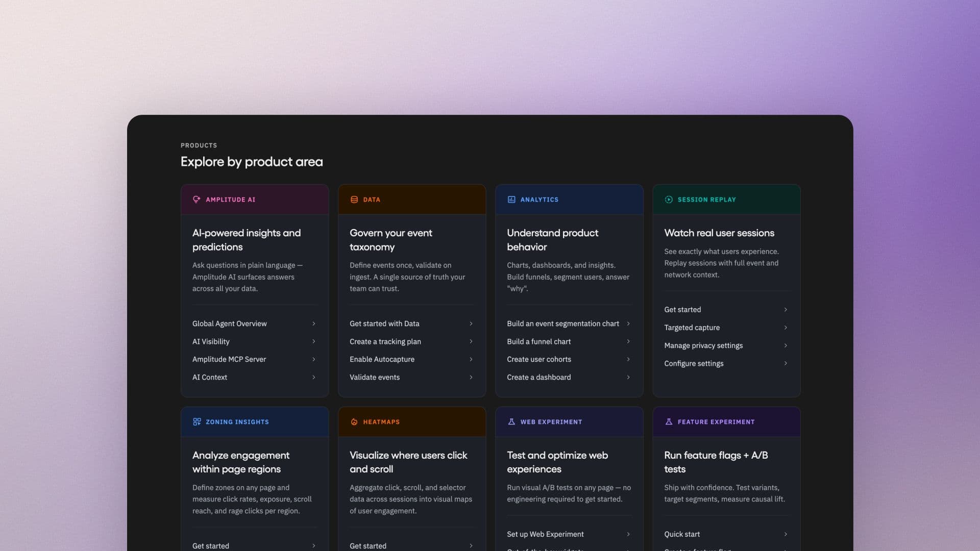Open the Analytics card header

569,199
